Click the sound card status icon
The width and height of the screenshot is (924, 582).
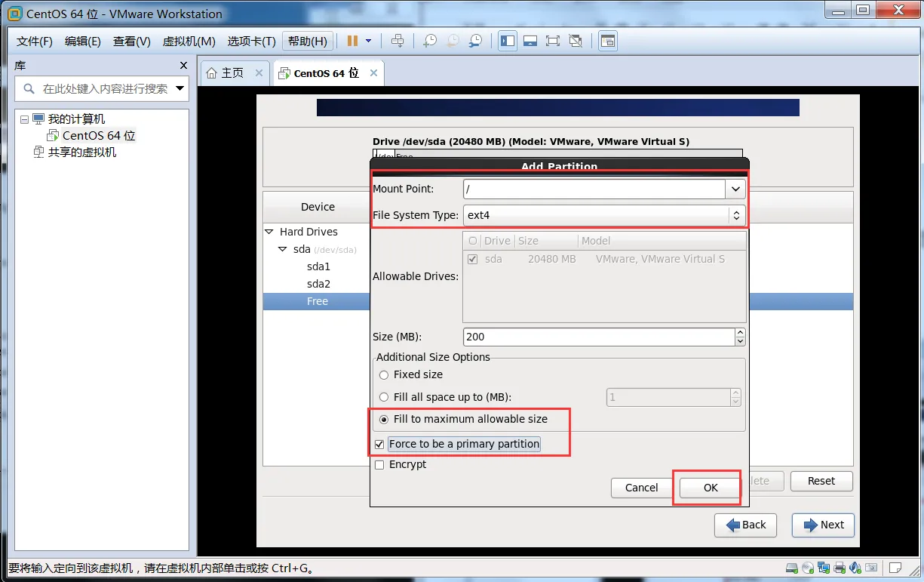(855, 568)
